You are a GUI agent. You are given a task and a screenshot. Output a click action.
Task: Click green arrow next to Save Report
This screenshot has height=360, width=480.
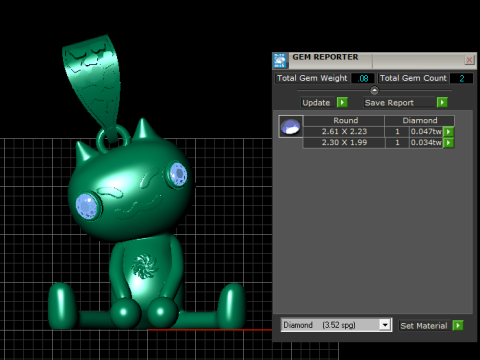pyautogui.click(x=442, y=102)
